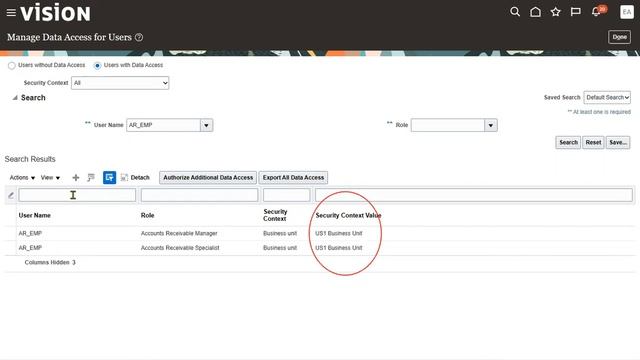Open the Security Context dropdown
The image size is (640, 360).
point(120,83)
